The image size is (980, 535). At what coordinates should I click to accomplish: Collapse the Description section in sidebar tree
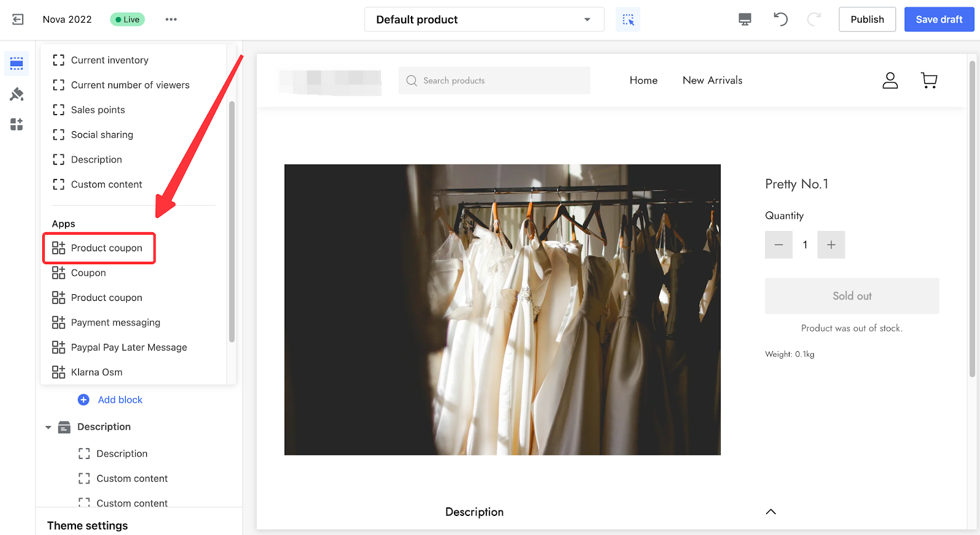pyautogui.click(x=48, y=427)
